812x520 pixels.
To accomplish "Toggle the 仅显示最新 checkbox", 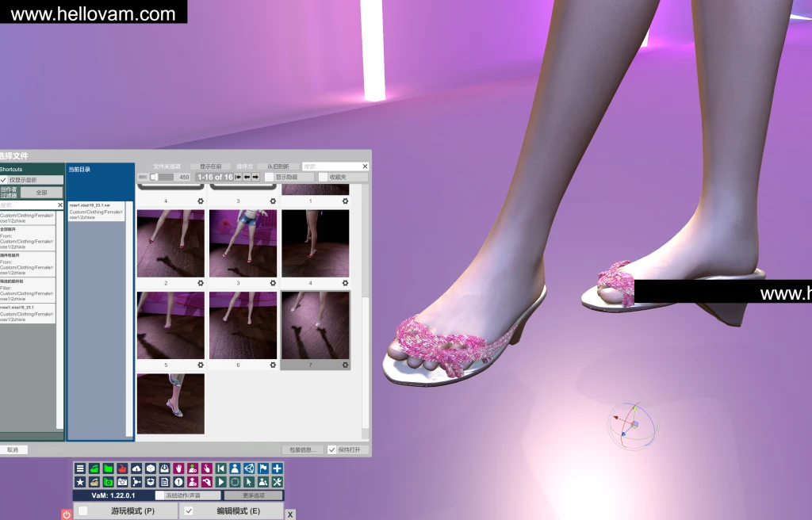I will point(4,180).
